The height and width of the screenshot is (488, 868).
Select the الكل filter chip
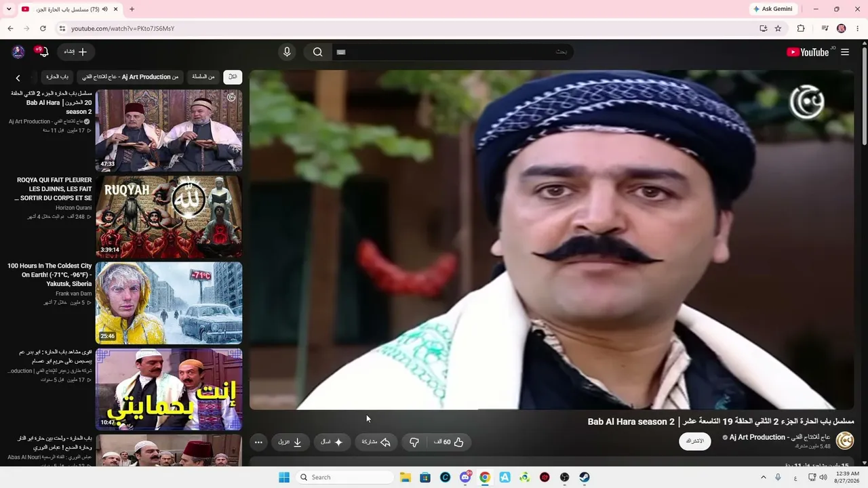[233, 77]
